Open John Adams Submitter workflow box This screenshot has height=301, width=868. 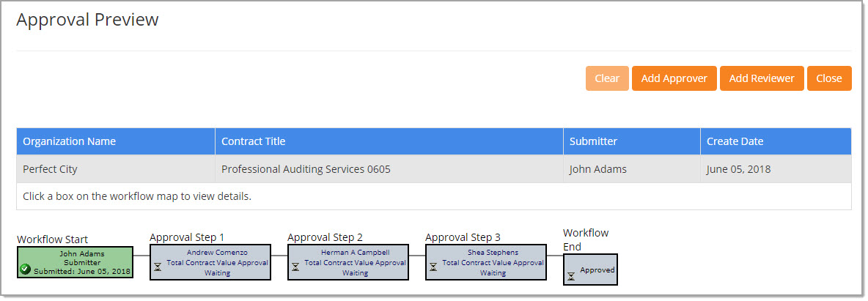pos(76,262)
